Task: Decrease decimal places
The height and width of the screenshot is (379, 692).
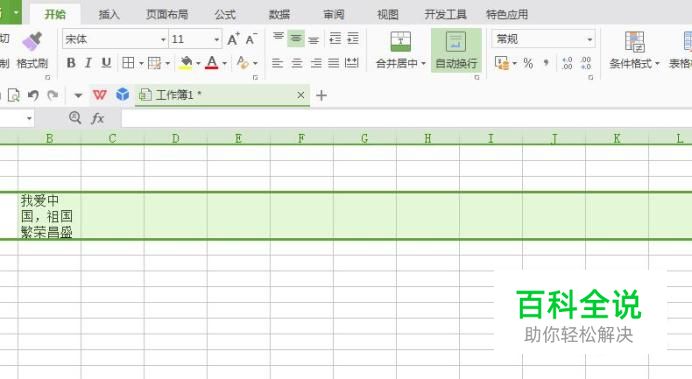Action: 586,63
